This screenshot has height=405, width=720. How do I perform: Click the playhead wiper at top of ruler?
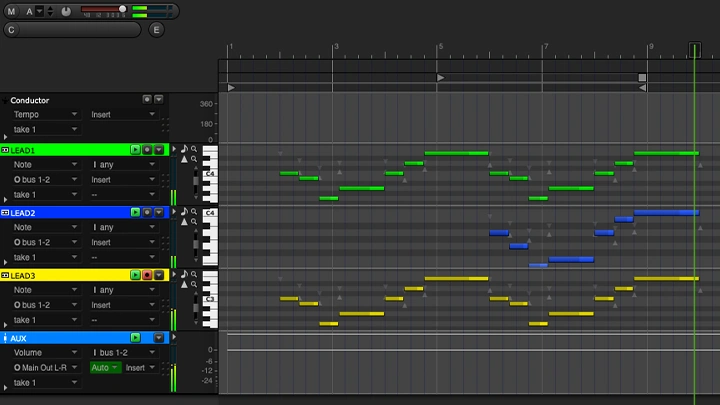(x=694, y=50)
